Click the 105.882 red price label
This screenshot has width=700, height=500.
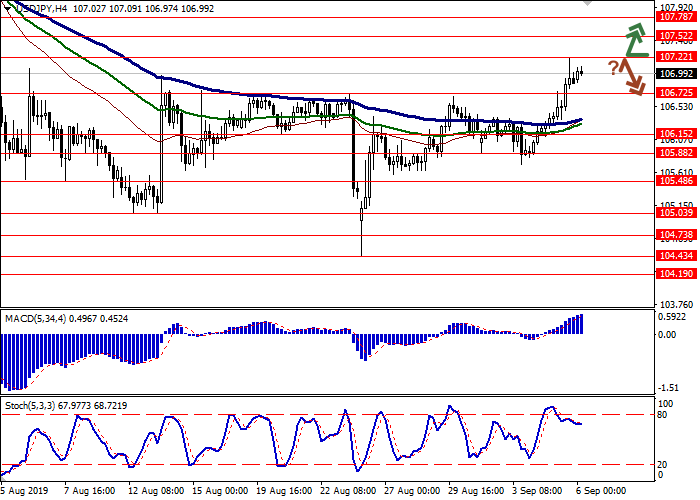(x=676, y=153)
